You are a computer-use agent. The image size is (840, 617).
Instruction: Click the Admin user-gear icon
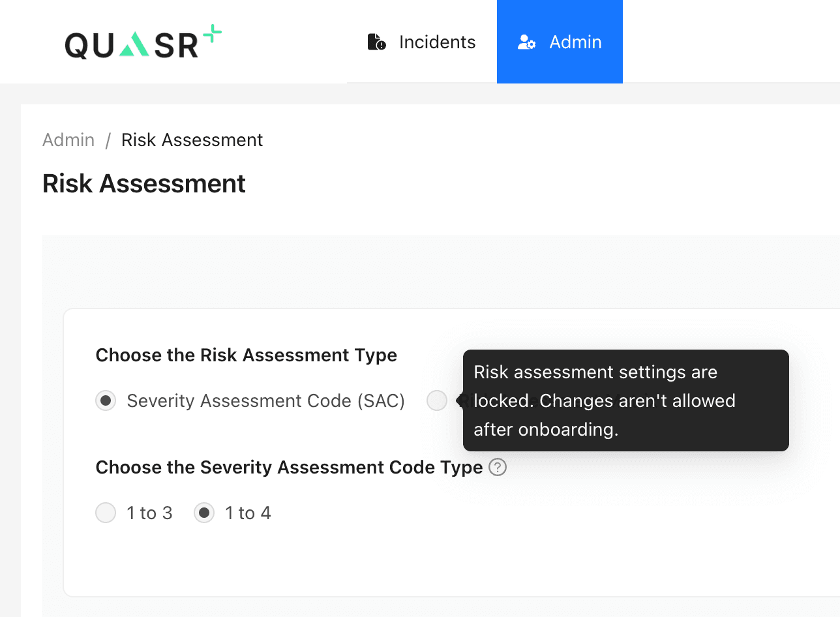526,42
